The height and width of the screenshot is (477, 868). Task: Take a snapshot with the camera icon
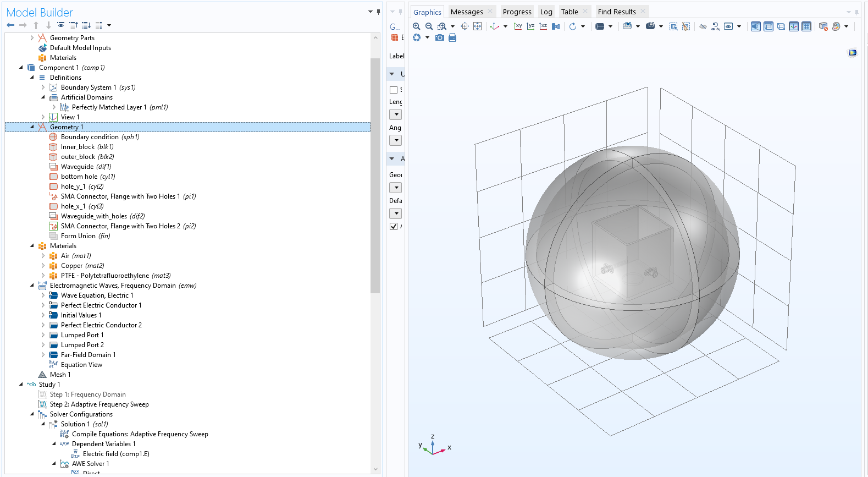[x=440, y=37]
